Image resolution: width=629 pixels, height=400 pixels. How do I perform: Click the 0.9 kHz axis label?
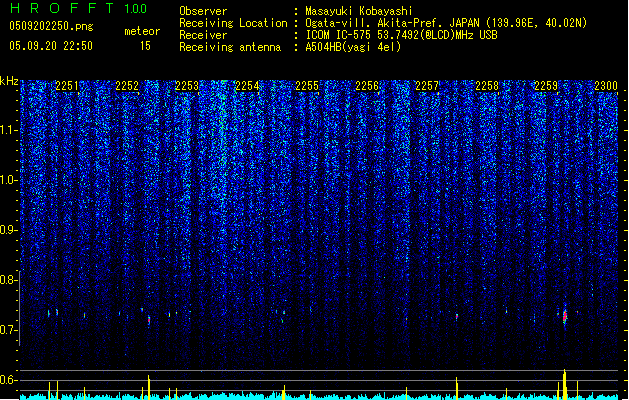(x=7, y=230)
